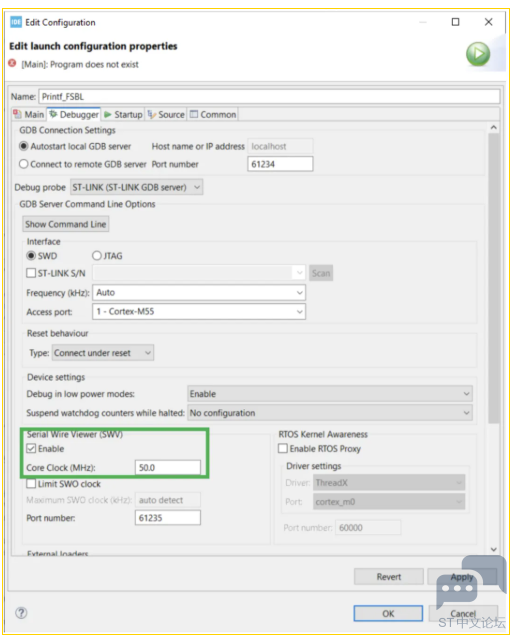Viewport: 515px width, 638px height.
Task: Open the Reset behaviour Type dropdown
Action: click(103, 353)
